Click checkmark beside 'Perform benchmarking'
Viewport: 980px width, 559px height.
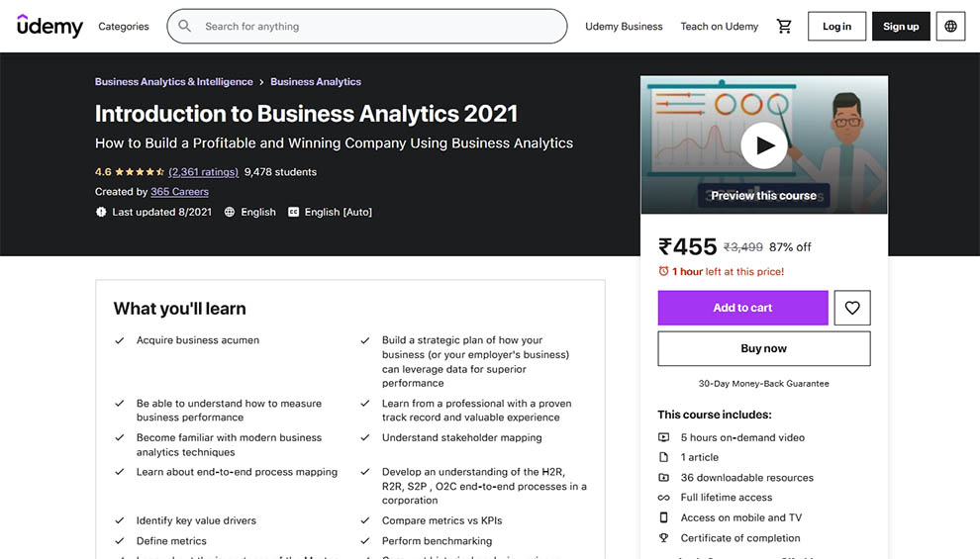[365, 541]
